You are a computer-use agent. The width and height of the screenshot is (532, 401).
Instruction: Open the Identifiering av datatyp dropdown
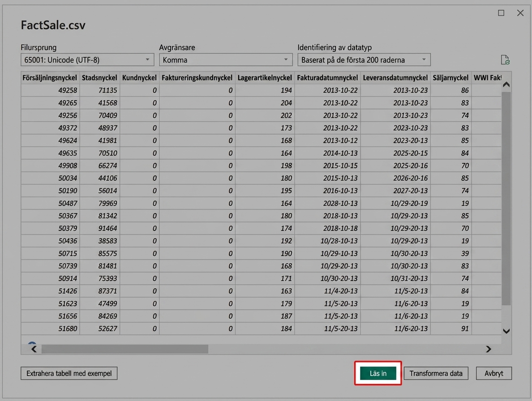click(364, 60)
